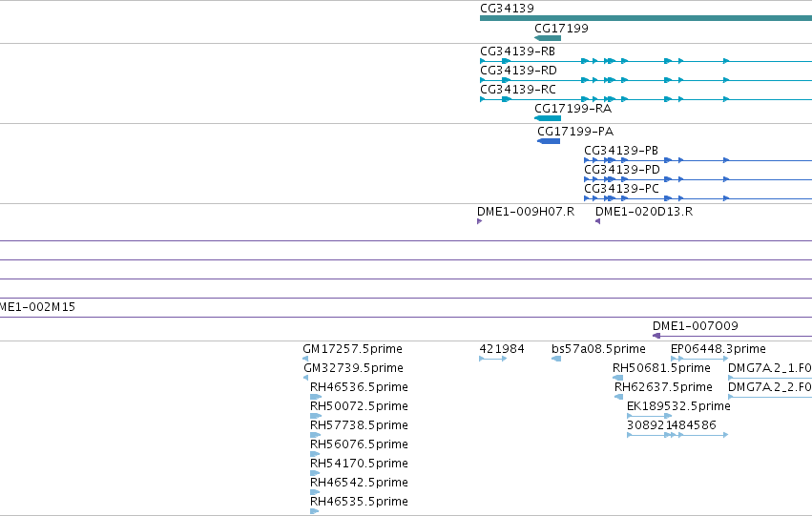Image resolution: width=812 pixels, height=516 pixels.
Task: Click the DME1-009H07.R marker label
Action: click(526, 212)
